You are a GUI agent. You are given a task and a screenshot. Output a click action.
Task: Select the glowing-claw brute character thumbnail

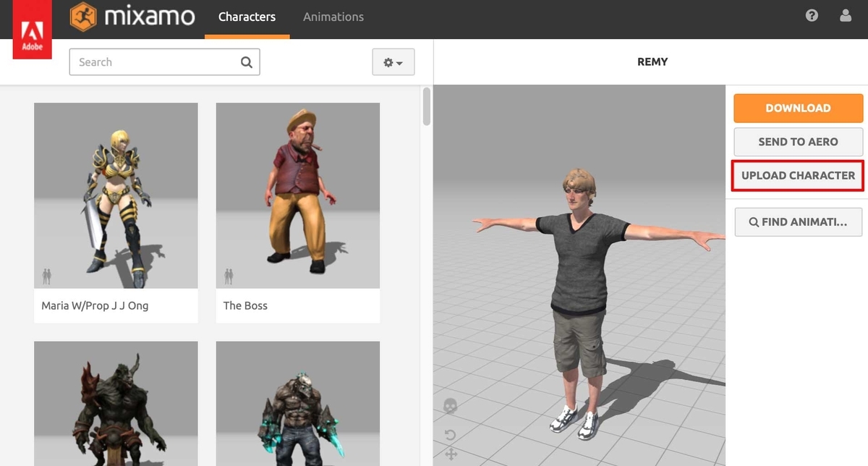[298, 404]
